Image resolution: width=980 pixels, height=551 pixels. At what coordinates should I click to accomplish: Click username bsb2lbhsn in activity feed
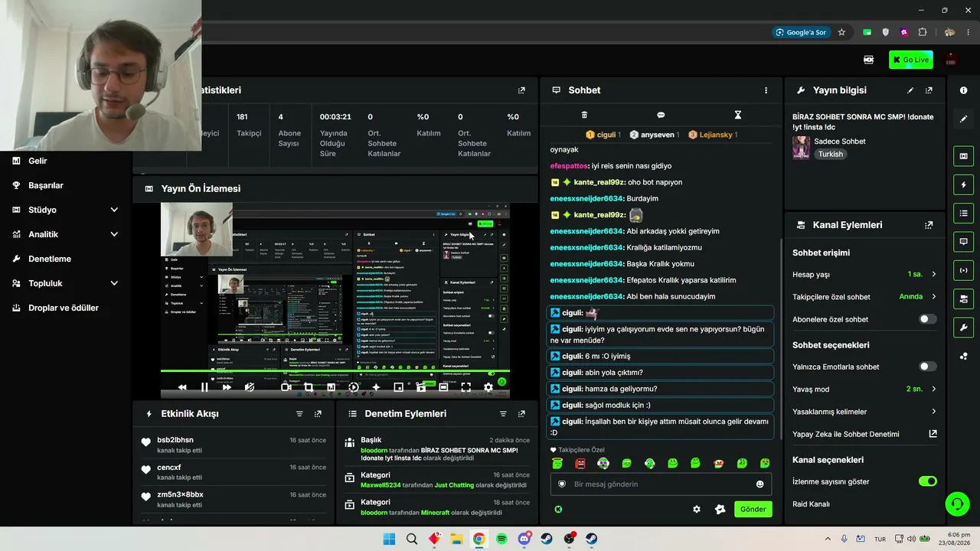click(175, 440)
